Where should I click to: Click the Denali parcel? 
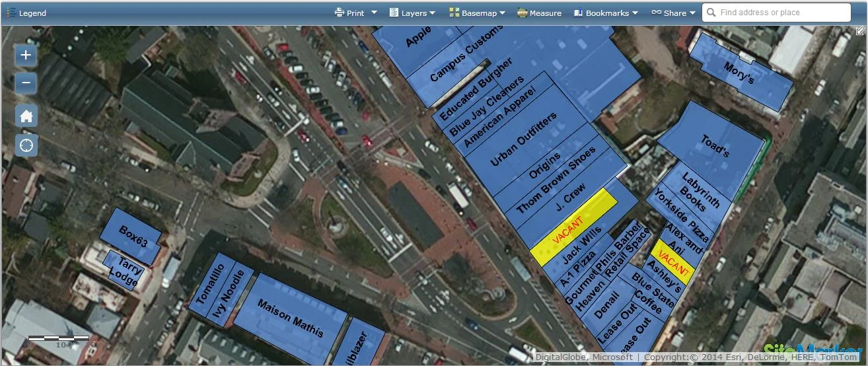pyautogui.click(x=606, y=305)
